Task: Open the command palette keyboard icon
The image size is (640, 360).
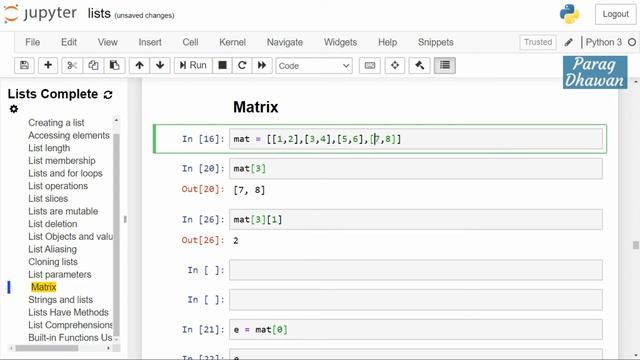Action: pos(370,65)
